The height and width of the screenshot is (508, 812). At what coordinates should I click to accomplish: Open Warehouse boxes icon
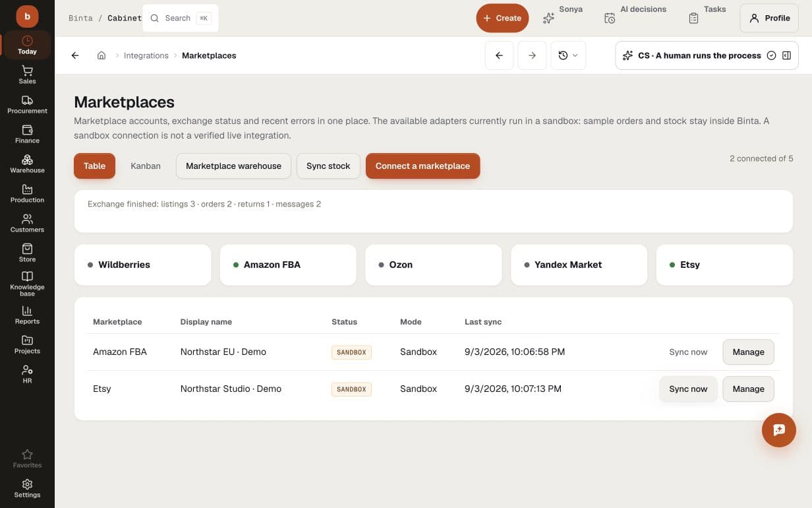click(27, 160)
